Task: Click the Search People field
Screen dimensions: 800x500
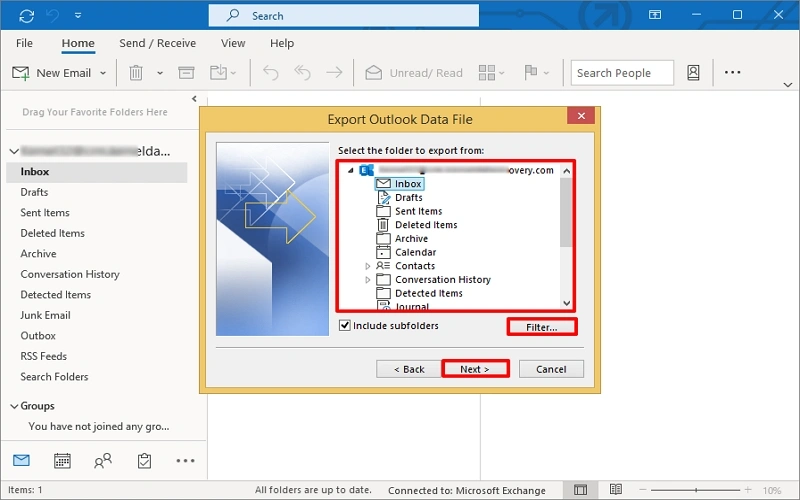Action: pyautogui.click(x=622, y=73)
